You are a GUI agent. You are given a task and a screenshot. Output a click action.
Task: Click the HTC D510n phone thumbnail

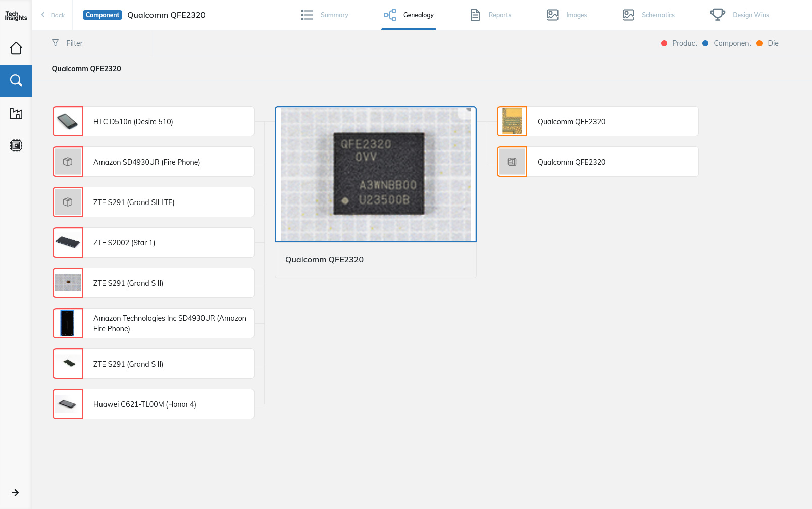tap(68, 121)
